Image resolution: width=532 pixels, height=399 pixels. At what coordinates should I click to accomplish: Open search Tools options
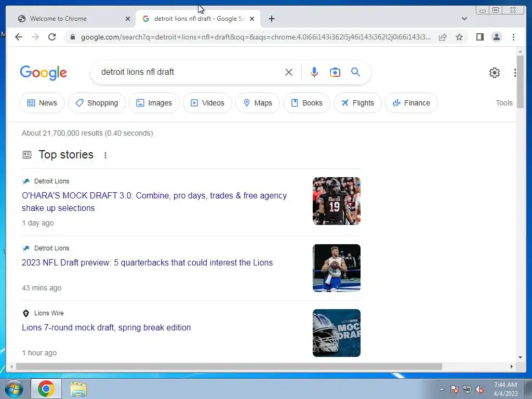point(504,103)
